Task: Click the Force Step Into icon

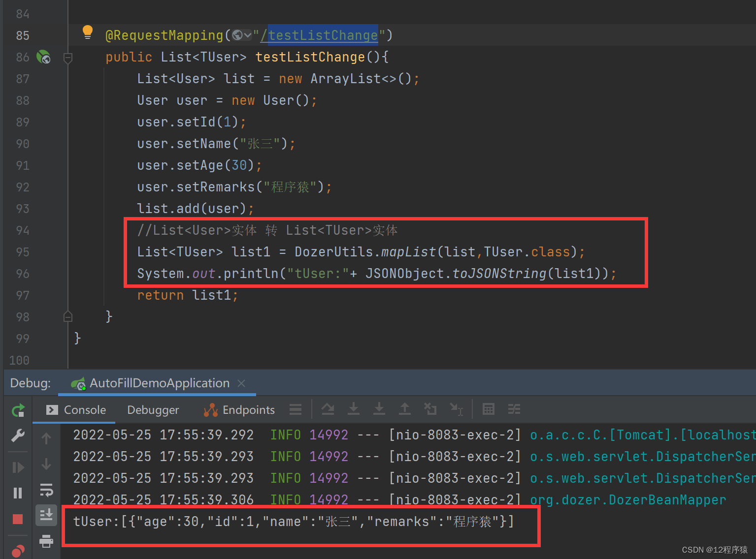Action: (x=379, y=409)
